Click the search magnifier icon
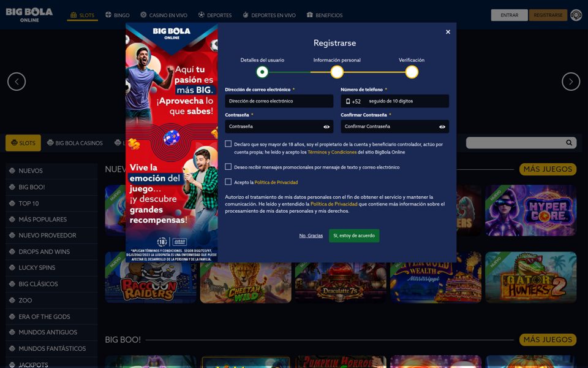 pos(569,143)
